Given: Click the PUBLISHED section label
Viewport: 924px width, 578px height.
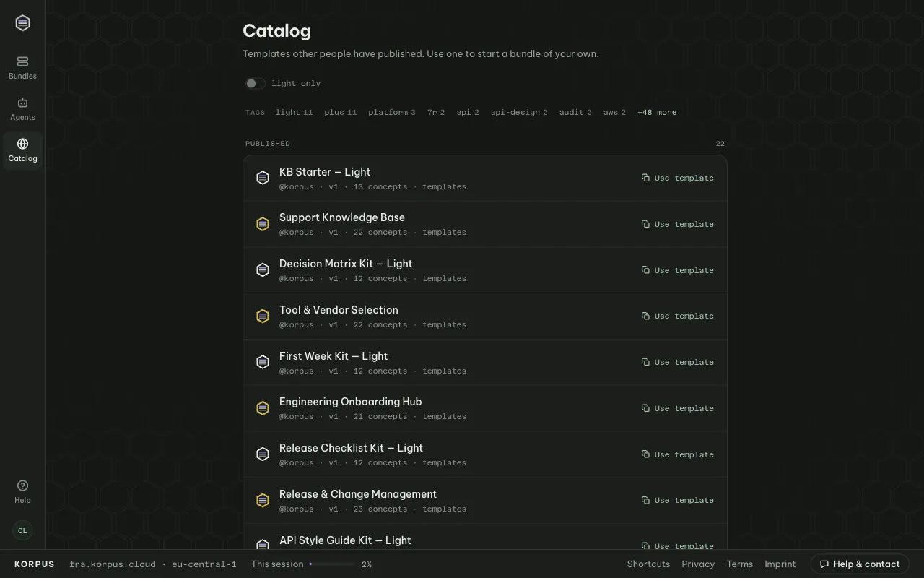Looking at the screenshot, I should pyautogui.click(x=268, y=144).
